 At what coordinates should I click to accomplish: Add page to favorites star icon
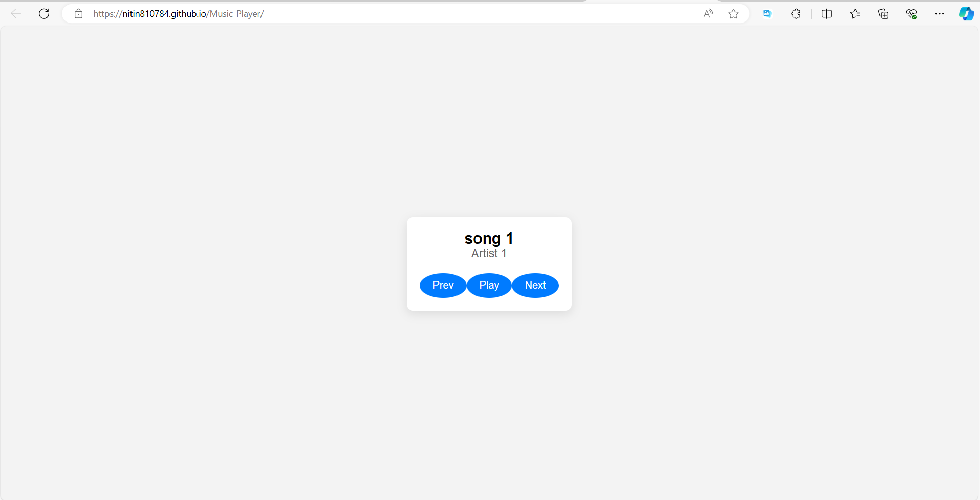(x=733, y=14)
